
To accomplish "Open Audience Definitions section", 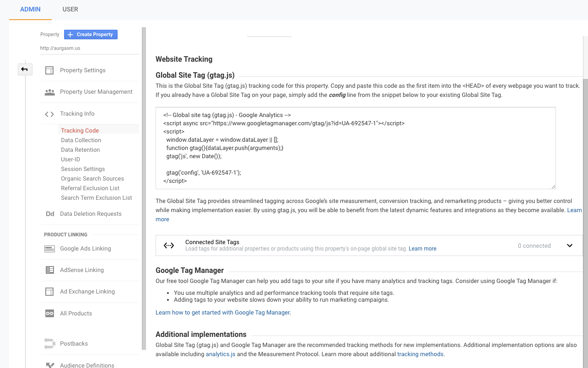I will tap(87, 365).
